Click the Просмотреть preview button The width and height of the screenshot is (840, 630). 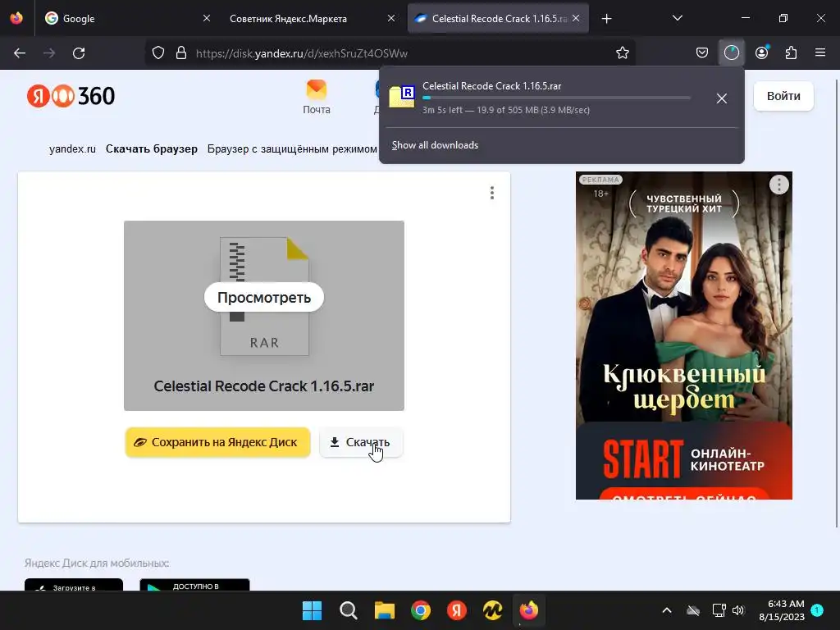[264, 297]
